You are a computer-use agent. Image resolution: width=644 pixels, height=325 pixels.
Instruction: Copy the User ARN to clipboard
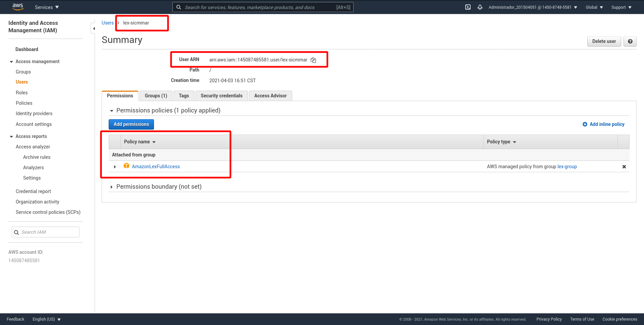coord(313,60)
